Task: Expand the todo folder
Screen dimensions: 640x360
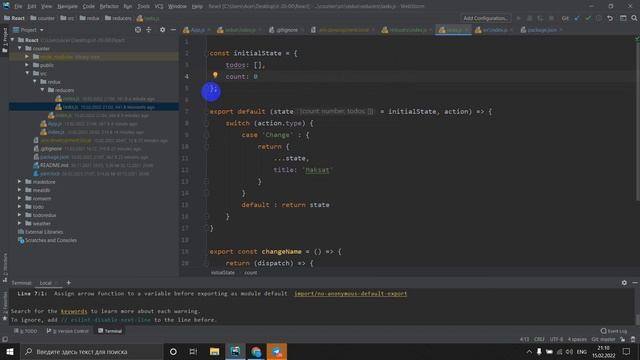Action: pyautogui.click(x=20, y=207)
